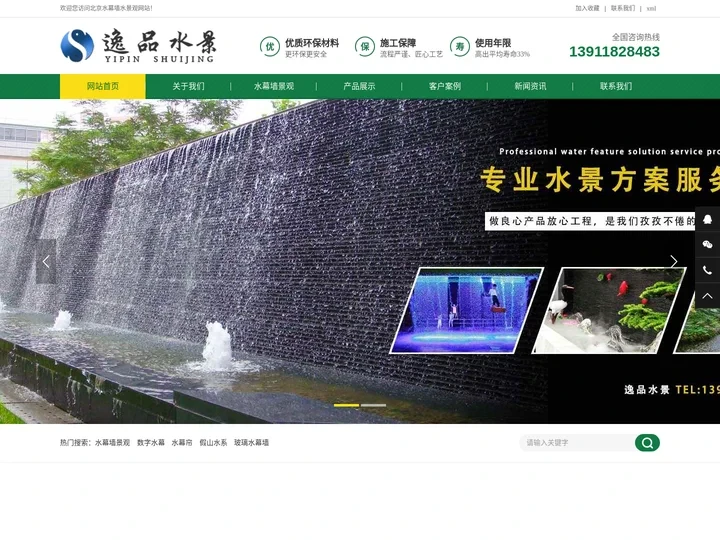This screenshot has width=720, height=540.
Task: Open 客户案例 navigation menu item
Action: coord(445,86)
